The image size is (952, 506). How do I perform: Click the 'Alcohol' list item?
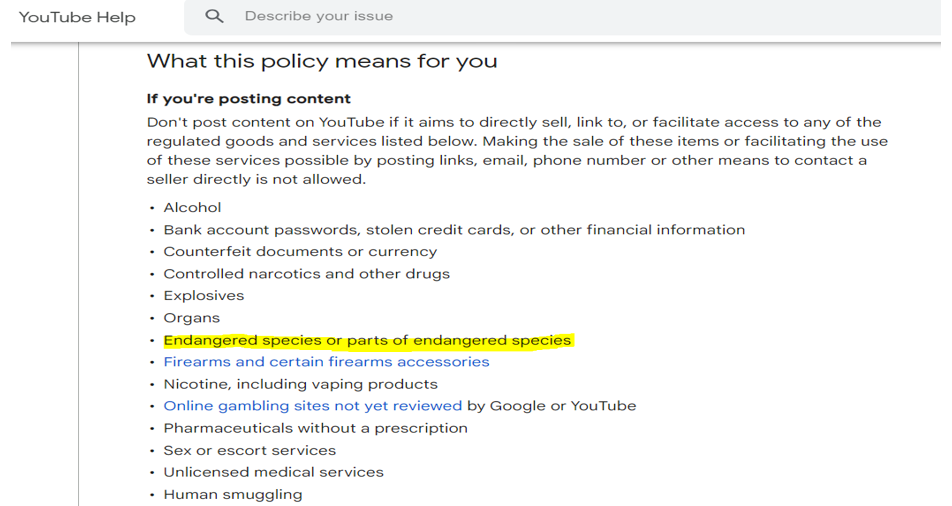(192, 208)
